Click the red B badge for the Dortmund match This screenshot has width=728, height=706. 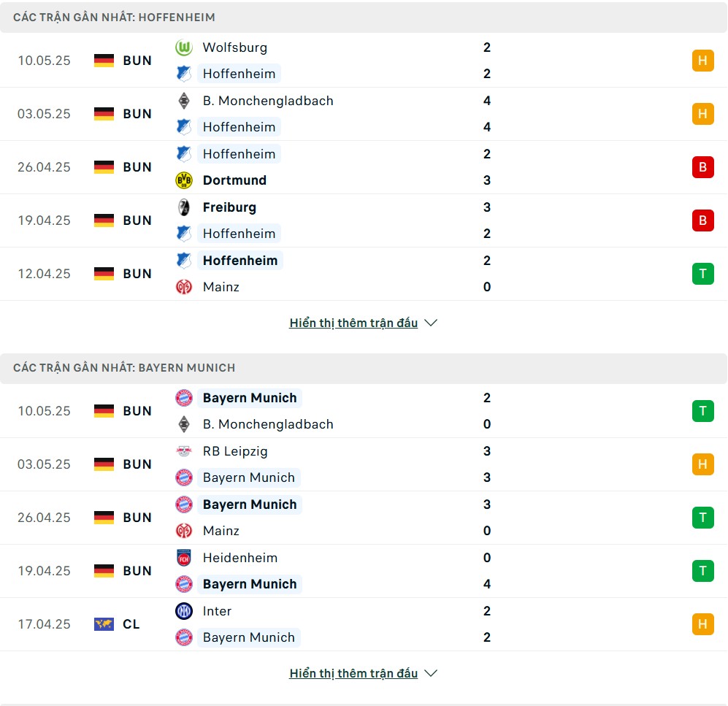[703, 167]
